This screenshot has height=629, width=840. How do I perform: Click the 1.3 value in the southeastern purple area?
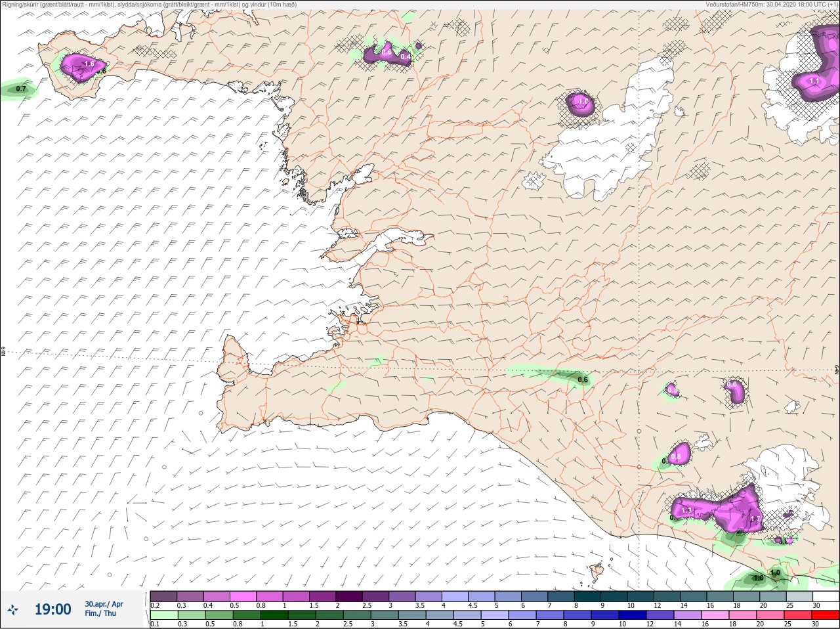click(687, 510)
